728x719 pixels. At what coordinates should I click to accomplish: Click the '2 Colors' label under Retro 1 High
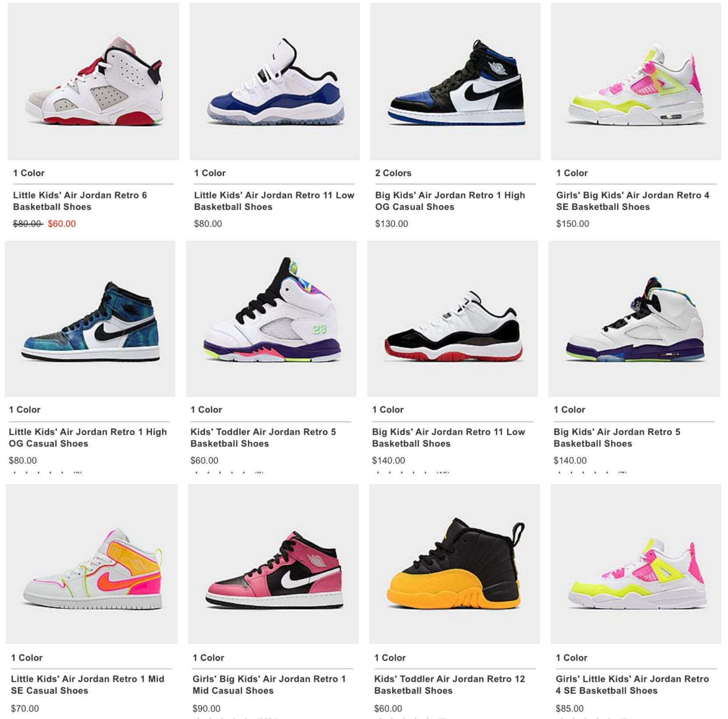(393, 173)
